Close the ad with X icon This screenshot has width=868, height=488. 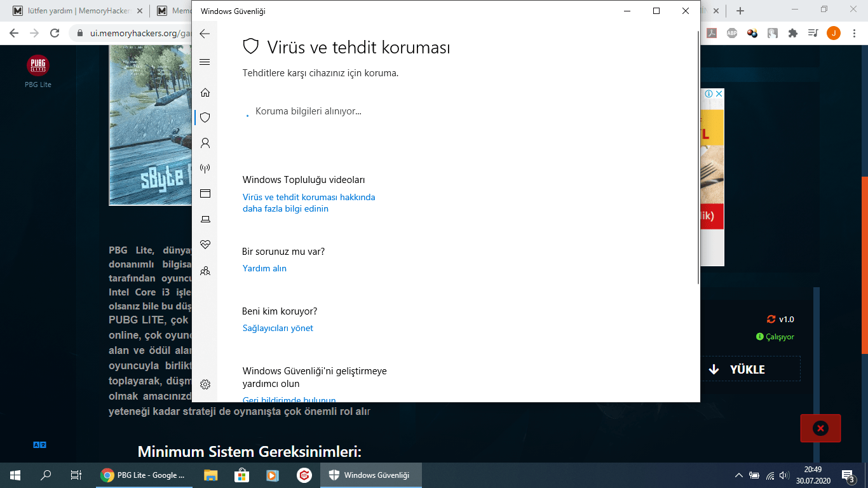click(719, 93)
